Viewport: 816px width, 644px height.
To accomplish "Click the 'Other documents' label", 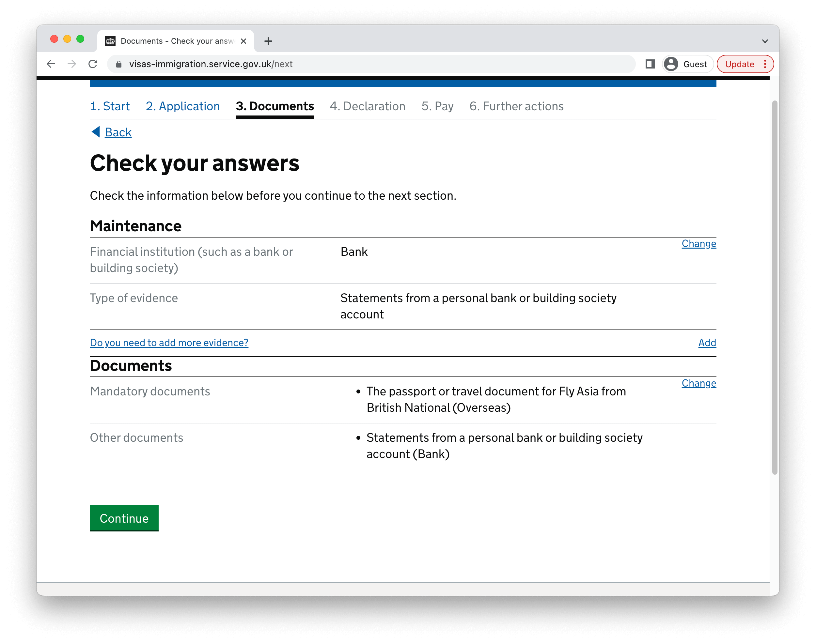I will click(136, 438).
